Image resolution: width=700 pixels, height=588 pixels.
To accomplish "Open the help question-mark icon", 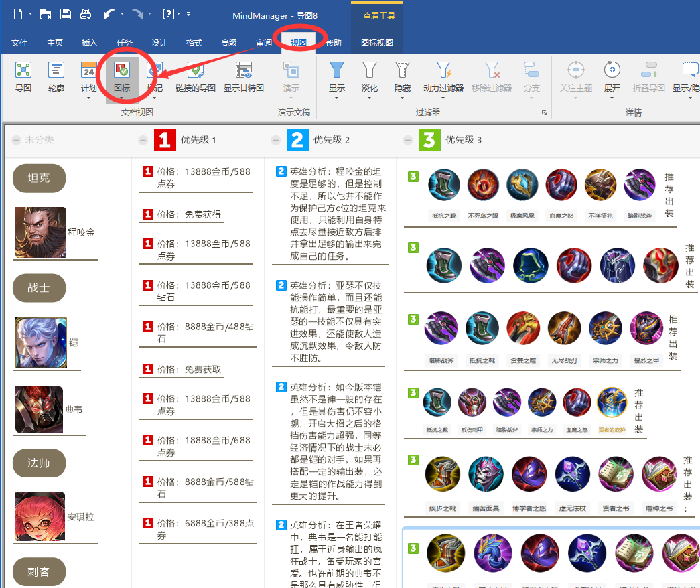I will click(168, 14).
